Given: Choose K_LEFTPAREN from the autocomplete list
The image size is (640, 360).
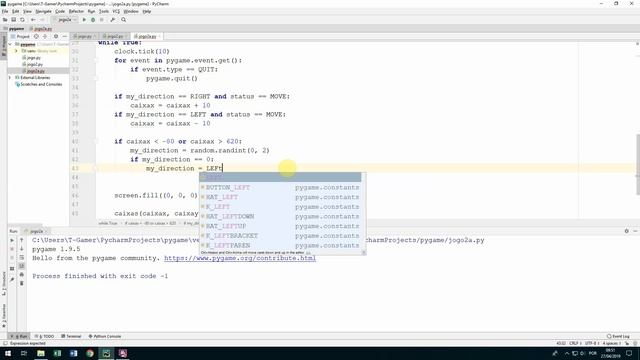Looking at the screenshot, I should pyautogui.click(x=280, y=246).
